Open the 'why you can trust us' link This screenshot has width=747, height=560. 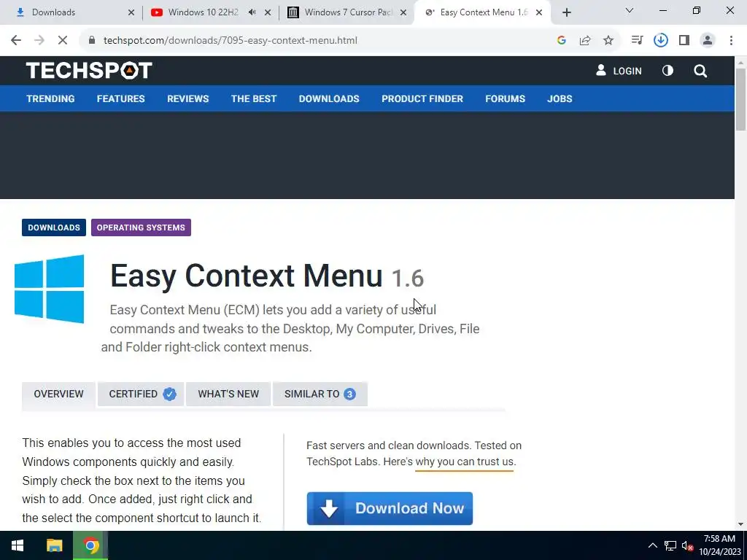465,462
